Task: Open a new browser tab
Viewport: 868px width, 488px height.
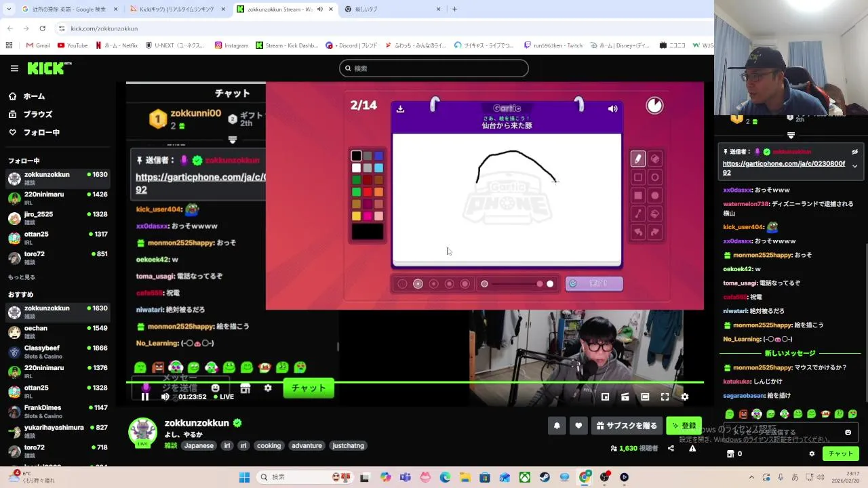Action: [454, 9]
